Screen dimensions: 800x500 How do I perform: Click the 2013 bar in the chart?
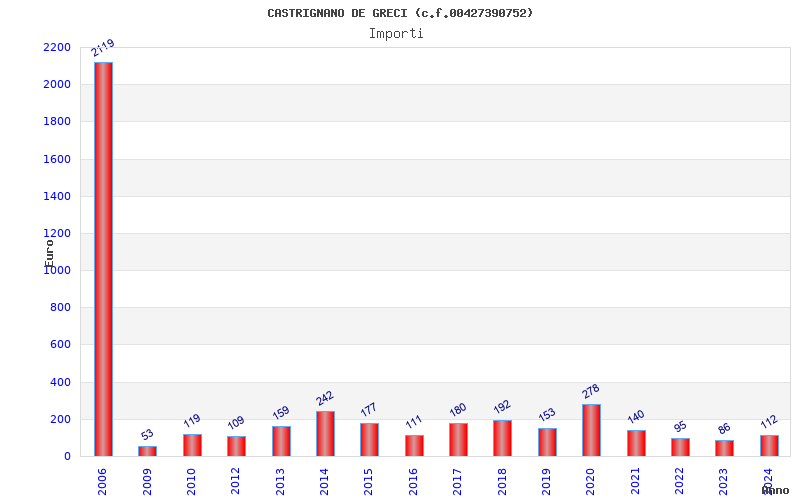coord(281,441)
